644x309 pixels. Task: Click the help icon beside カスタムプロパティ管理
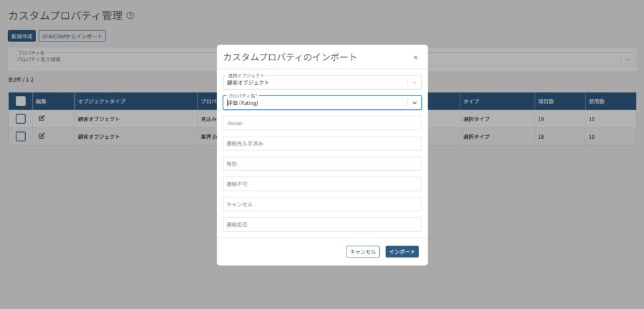point(130,16)
